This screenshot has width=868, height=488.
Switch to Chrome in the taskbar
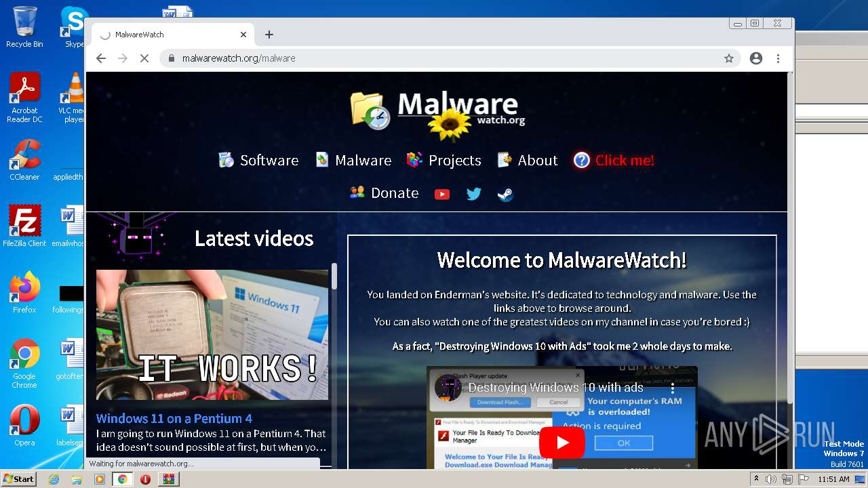tap(123, 479)
